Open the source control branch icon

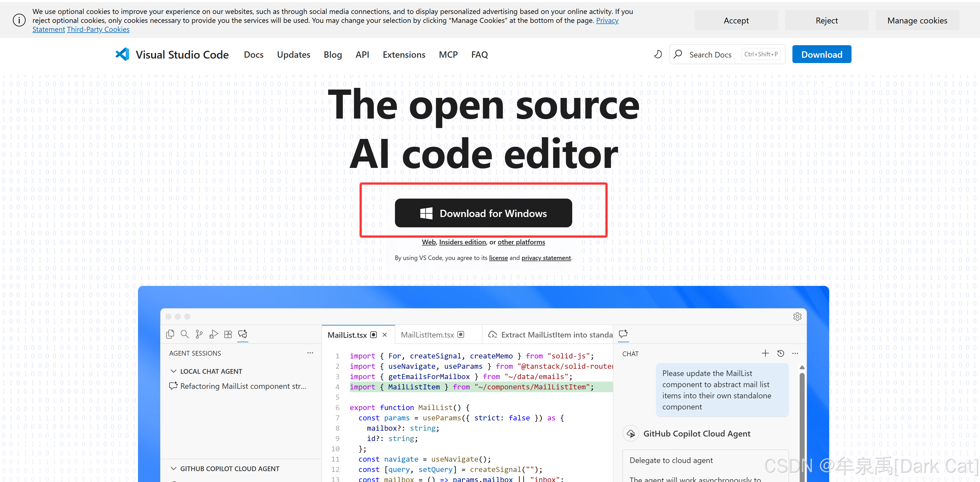199,334
